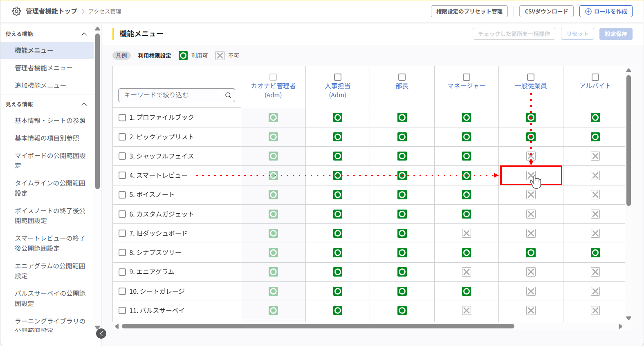Image resolution: width=644 pixels, height=346 pixels.
Task: Click the ロールを作成 button
Action: 606,12
